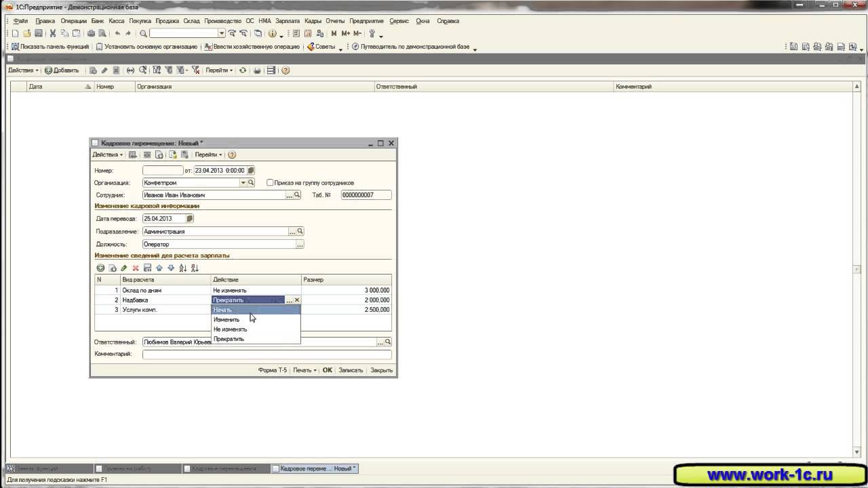This screenshot has width=868, height=488.
Task: Click Показать панель функций
Action: point(50,47)
